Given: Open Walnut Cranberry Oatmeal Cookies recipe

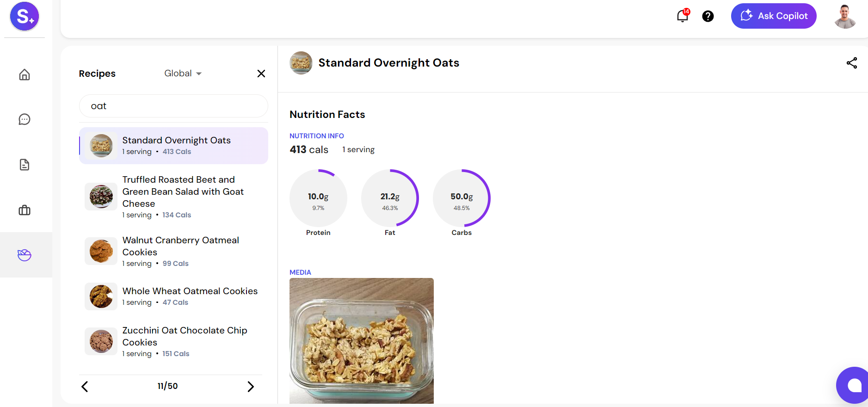Looking at the screenshot, I should 173,251.
